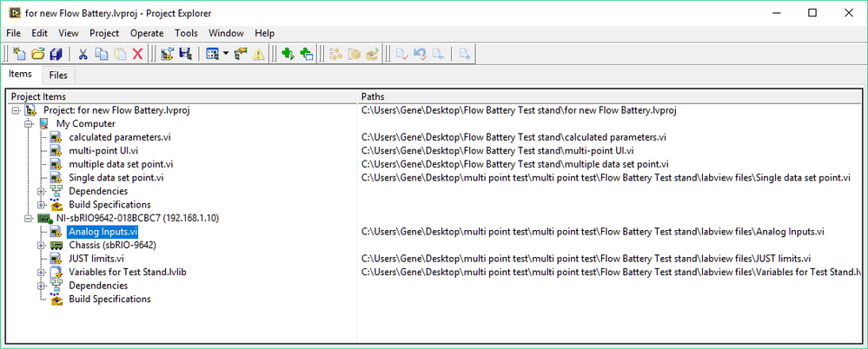Viewport: 868px width, 349px height.
Task: Click the red X Delete icon
Action: 137,54
